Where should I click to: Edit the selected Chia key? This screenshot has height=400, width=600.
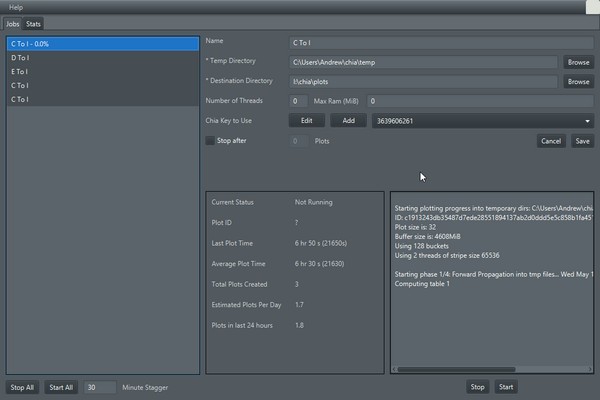[307, 121]
